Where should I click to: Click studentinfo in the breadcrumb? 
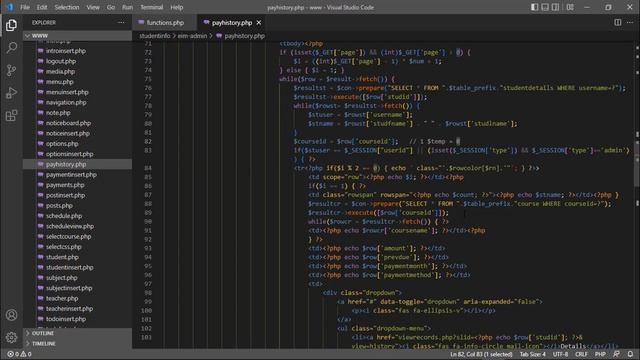(155, 36)
